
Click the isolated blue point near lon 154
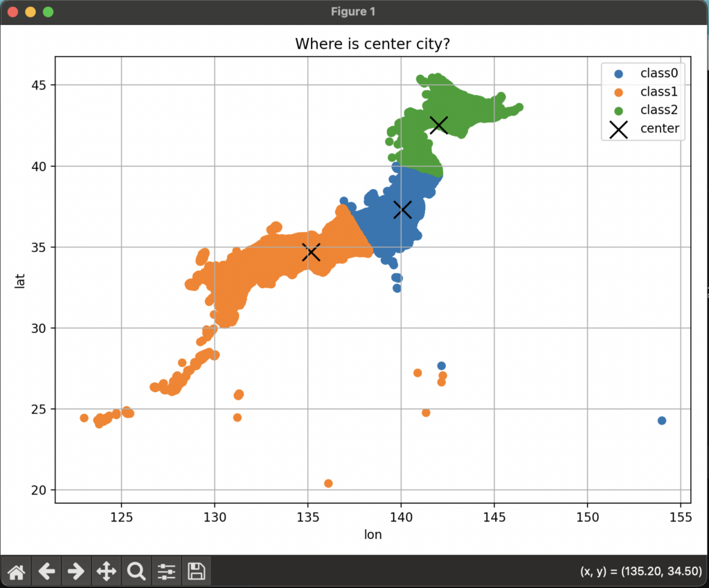pos(662,420)
